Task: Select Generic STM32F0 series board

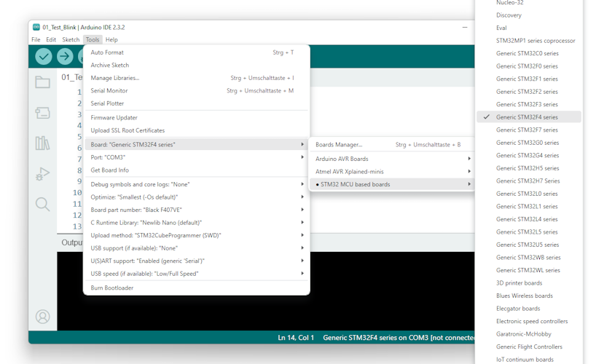Action: 529,66
